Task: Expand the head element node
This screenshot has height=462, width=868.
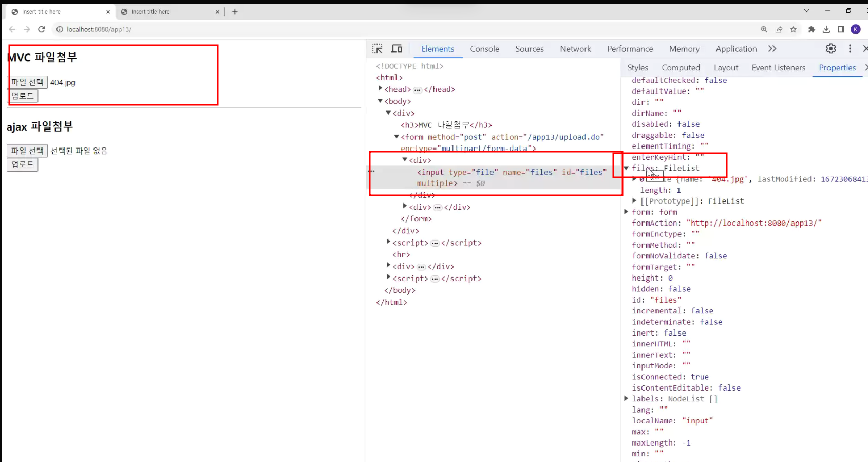Action: point(380,89)
